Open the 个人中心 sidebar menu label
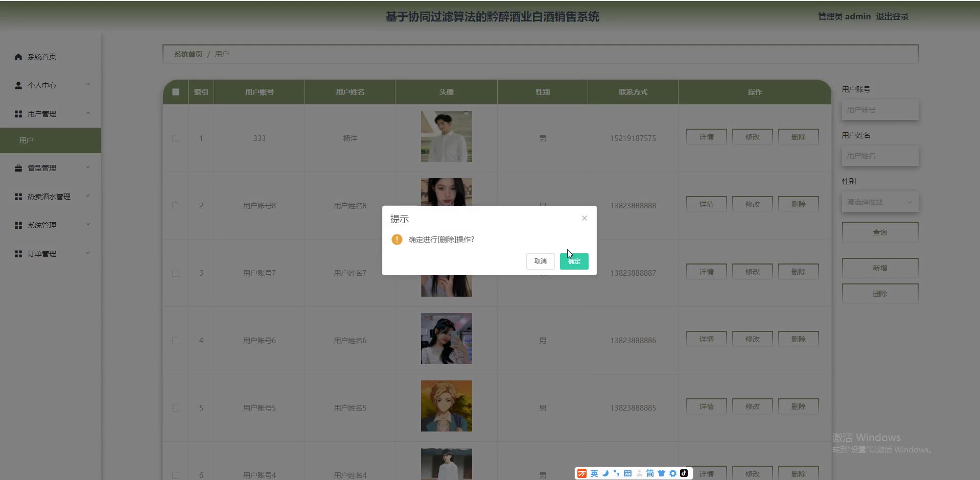 tap(42, 85)
